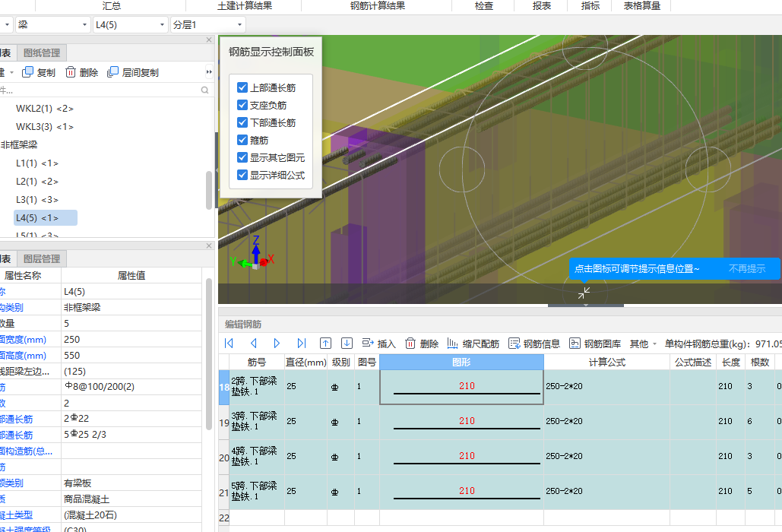Go to first rebar record icon
Image resolution: width=782 pixels, height=532 pixels.
tap(229, 343)
